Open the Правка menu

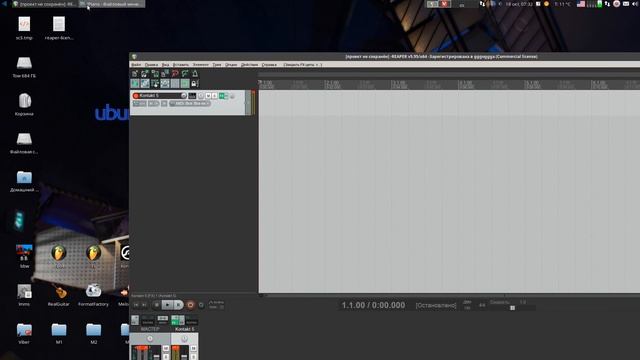tap(151, 64)
